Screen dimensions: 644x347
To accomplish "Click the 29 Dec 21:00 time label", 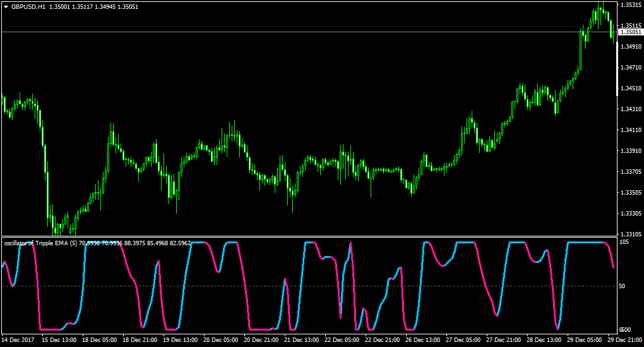I will pos(624,340).
